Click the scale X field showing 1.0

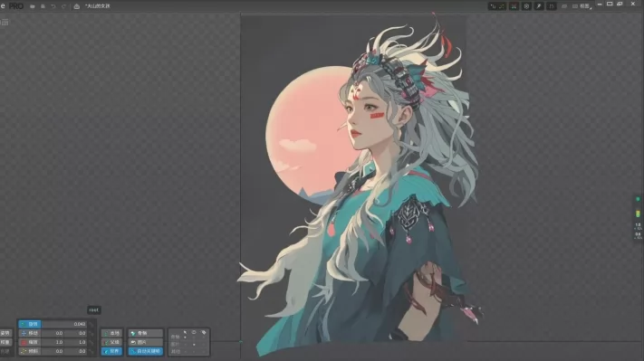click(x=53, y=342)
